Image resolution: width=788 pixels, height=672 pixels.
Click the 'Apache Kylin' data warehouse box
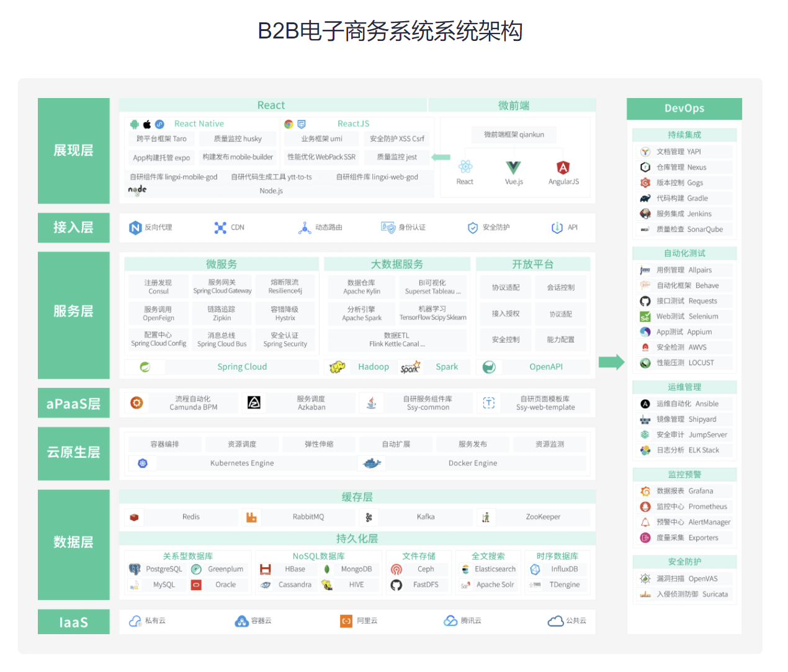[362, 287]
